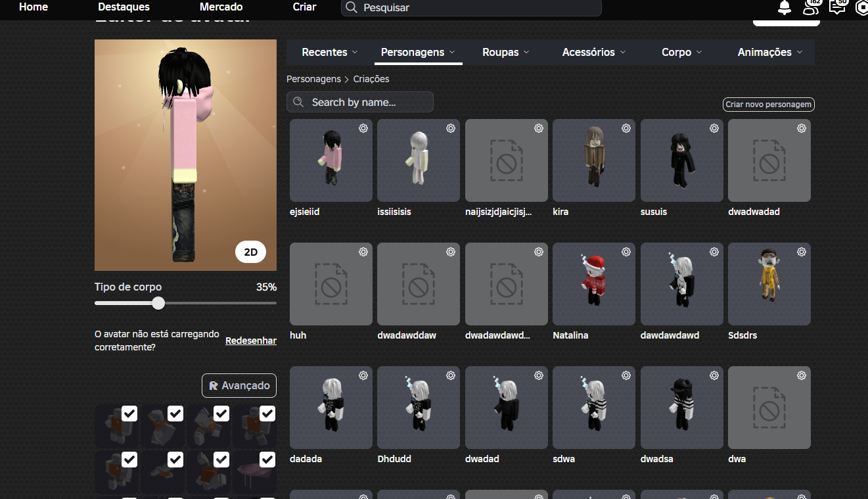The image size is (868, 499).
Task: Open the chat messages icon
Action: pos(837,7)
